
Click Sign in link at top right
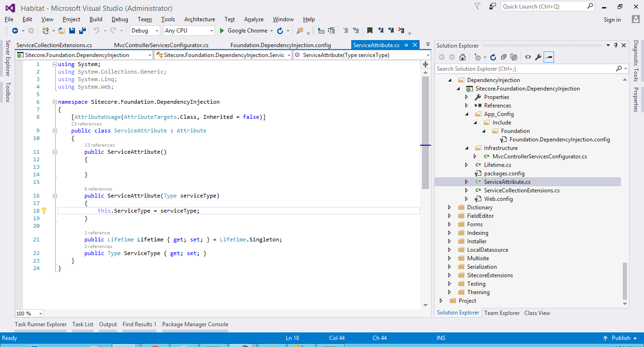pyautogui.click(x=612, y=20)
